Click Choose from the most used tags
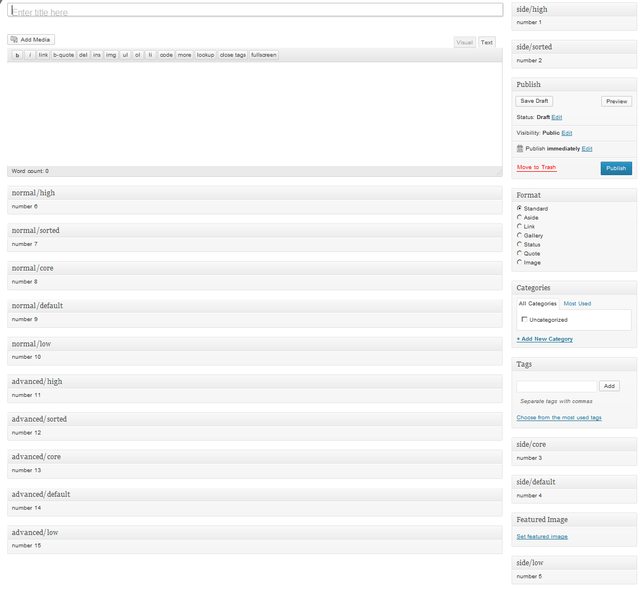Viewport: 640px width, 590px height. pos(559,417)
